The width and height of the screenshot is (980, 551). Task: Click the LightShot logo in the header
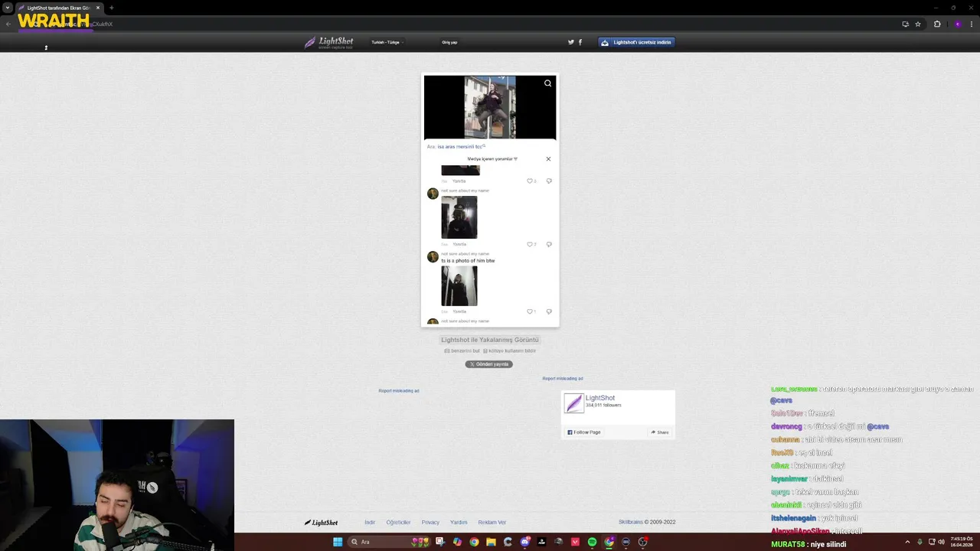[328, 42]
